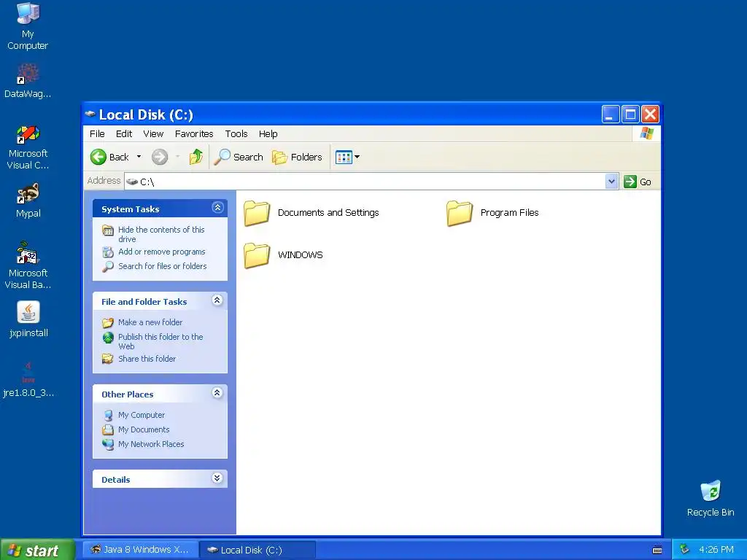Select the Program Files folder
This screenshot has width=747, height=560.
click(x=492, y=213)
